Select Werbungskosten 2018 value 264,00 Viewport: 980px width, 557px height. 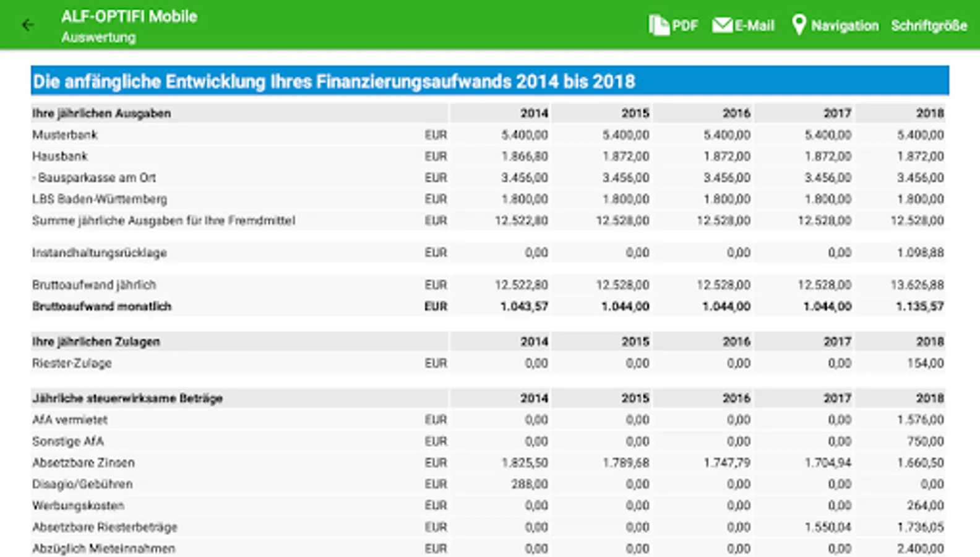pyautogui.click(x=926, y=506)
